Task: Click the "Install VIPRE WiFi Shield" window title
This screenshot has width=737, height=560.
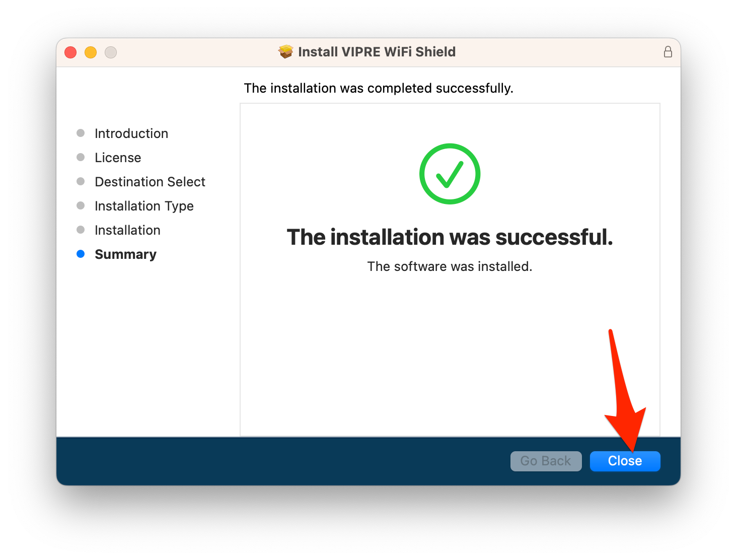Action: tap(377, 52)
